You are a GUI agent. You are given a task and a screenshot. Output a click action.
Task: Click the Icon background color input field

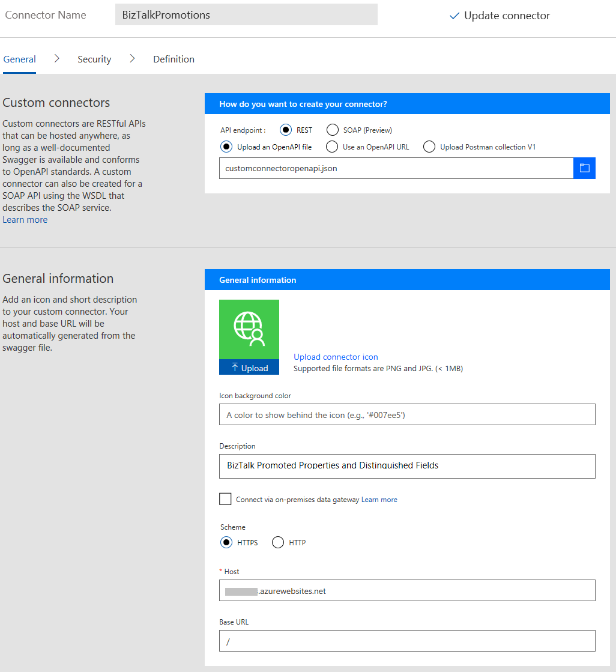click(x=408, y=414)
